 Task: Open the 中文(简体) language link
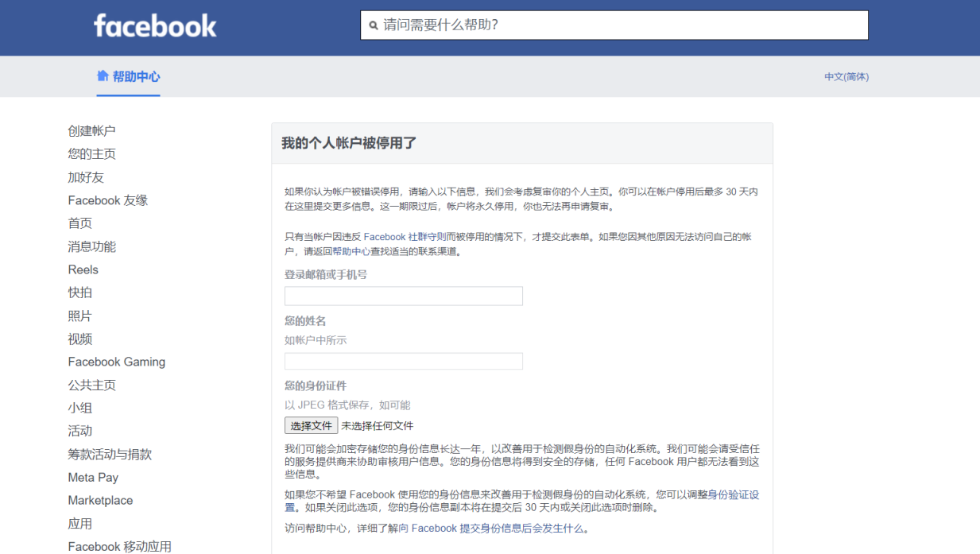[846, 76]
